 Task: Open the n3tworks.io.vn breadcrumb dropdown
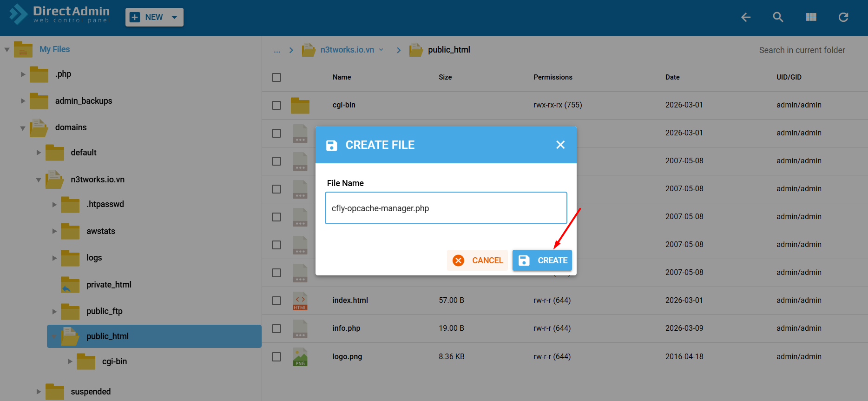point(381,50)
